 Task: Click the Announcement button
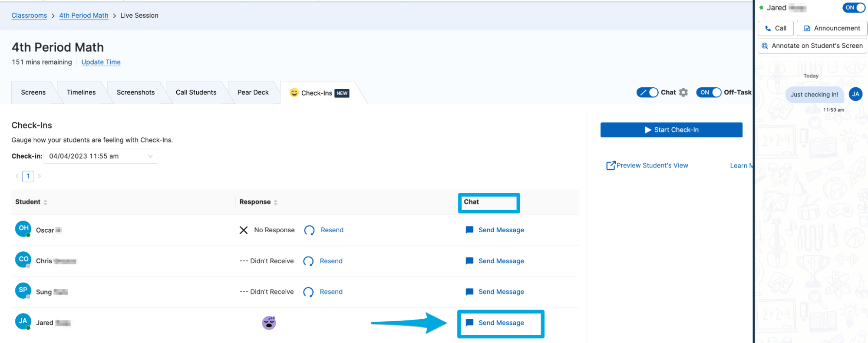832,28
